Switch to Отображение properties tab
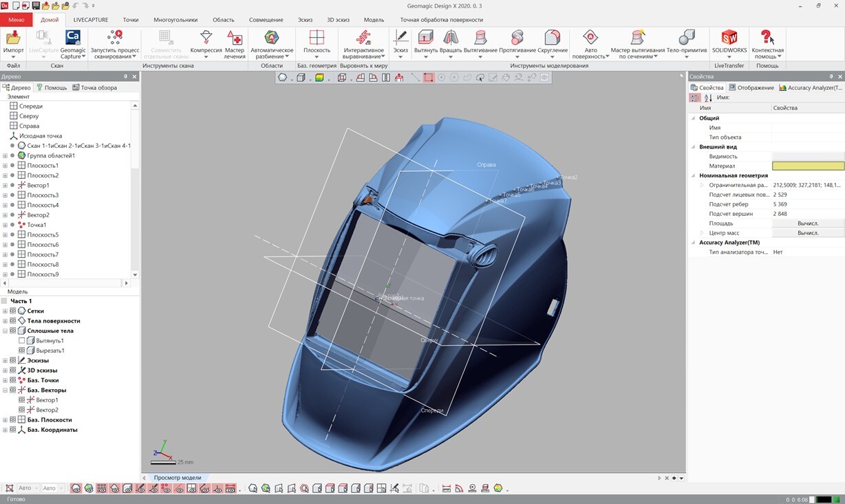Viewport: 845px width, 504px height. [x=751, y=87]
